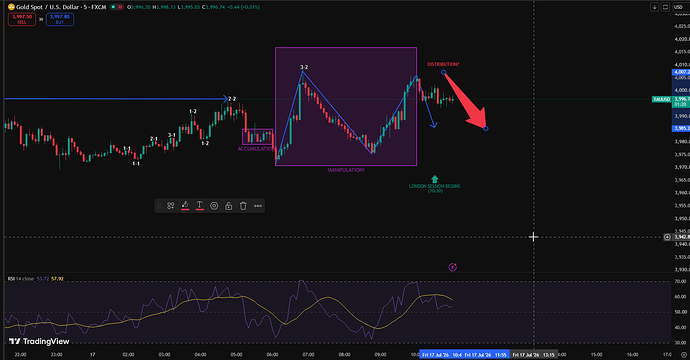This screenshot has height=360, width=690.
Task: Open drawing settings hexagon icon
Action: coord(214,206)
